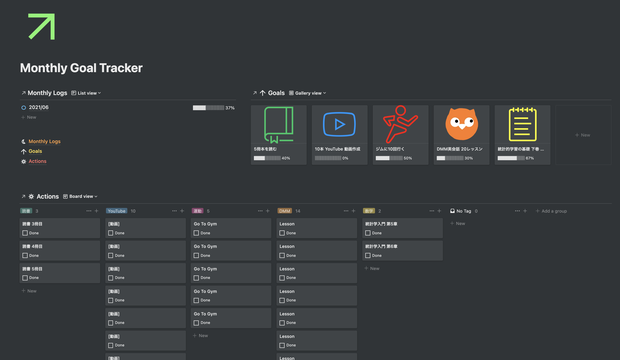The width and height of the screenshot is (620, 360).
Task: Open No Tag column options ellipsis menu
Action: pyautogui.click(x=517, y=211)
